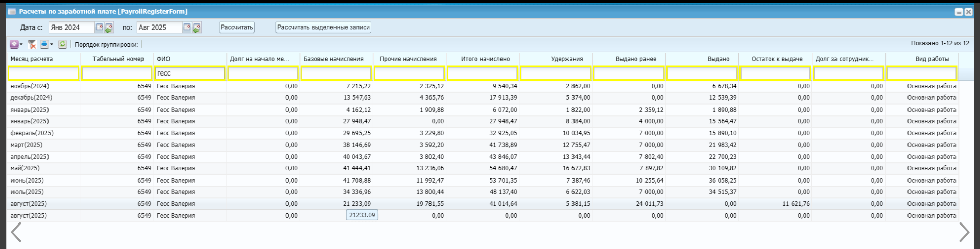Expand the purple gear actions dropdown arrow
Viewport: 980px width, 249px height.
(21, 45)
